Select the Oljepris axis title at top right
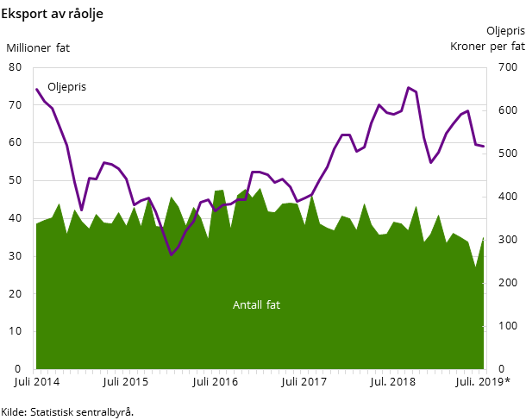Screen dimensions: 526x420 click(x=504, y=31)
